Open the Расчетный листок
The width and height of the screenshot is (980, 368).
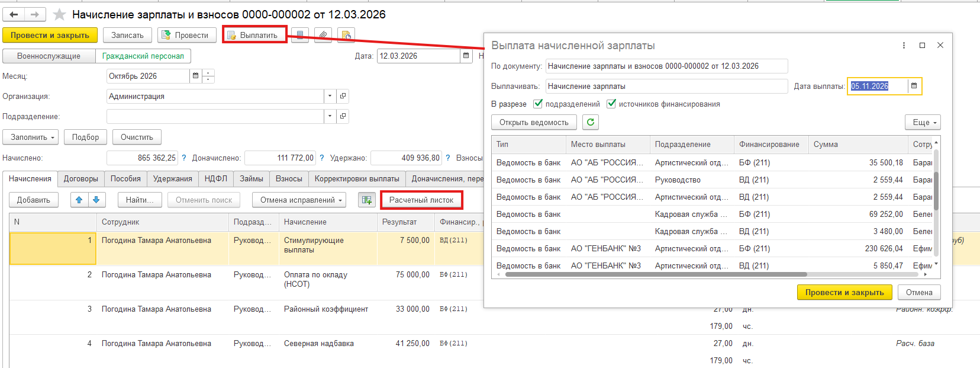pyautogui.click(x=421, y=200)
